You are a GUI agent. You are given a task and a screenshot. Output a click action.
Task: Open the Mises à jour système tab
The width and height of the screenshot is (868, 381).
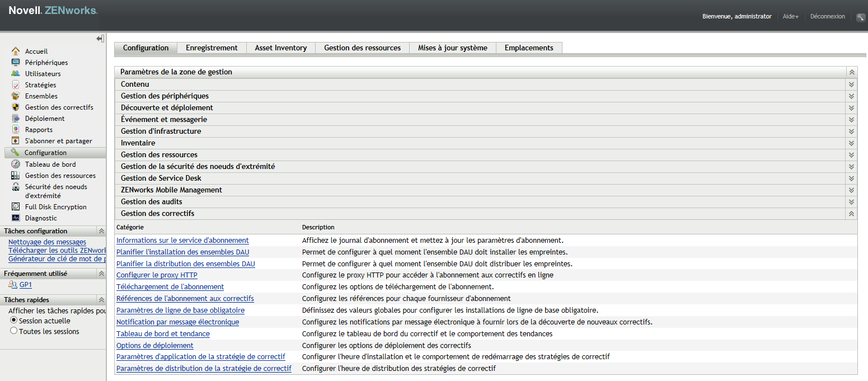click(x=452, y=48)
